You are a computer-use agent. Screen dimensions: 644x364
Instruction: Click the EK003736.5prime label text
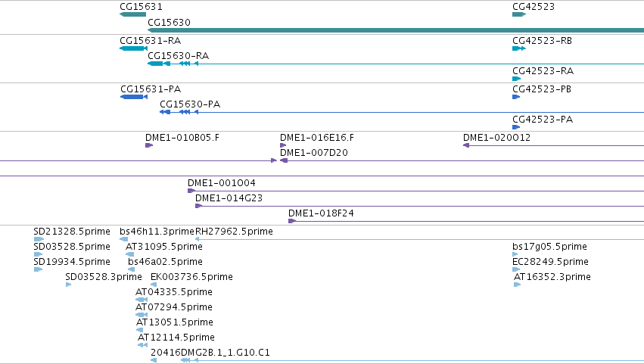[191, 277]
